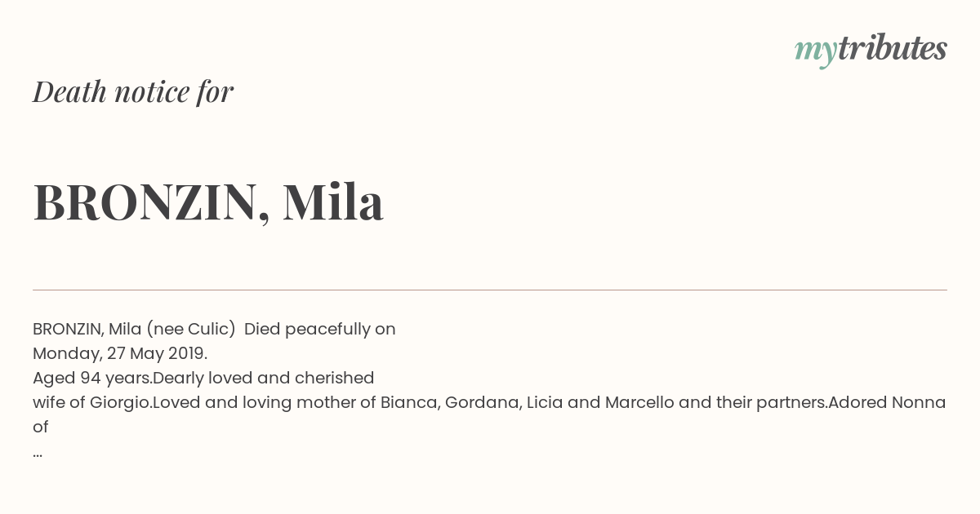Viewport: 980px width, 514px height.
Task: Click "(nee Culic)" in the notice text
Action: click(x=191, y=329)
